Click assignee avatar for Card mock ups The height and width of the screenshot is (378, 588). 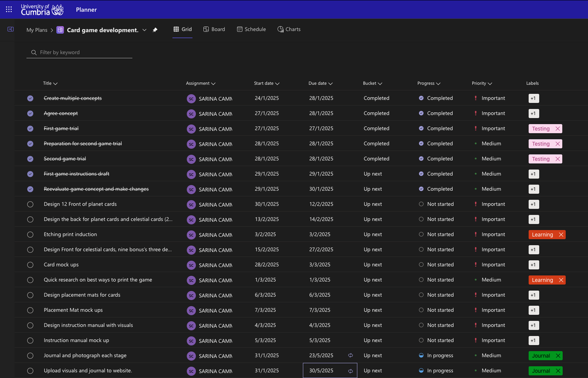coord(191,265)
